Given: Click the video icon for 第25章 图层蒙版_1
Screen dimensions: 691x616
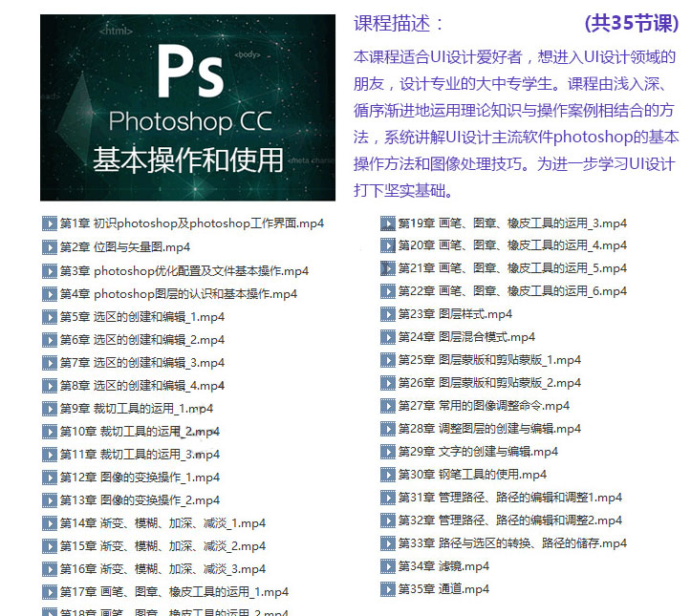Looking at the screenshot, I should click(388, 360).
